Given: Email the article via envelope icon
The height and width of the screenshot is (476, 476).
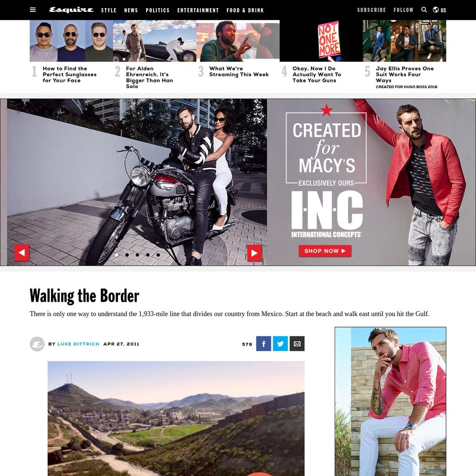Looking at the screenshot, I should 297,344.
